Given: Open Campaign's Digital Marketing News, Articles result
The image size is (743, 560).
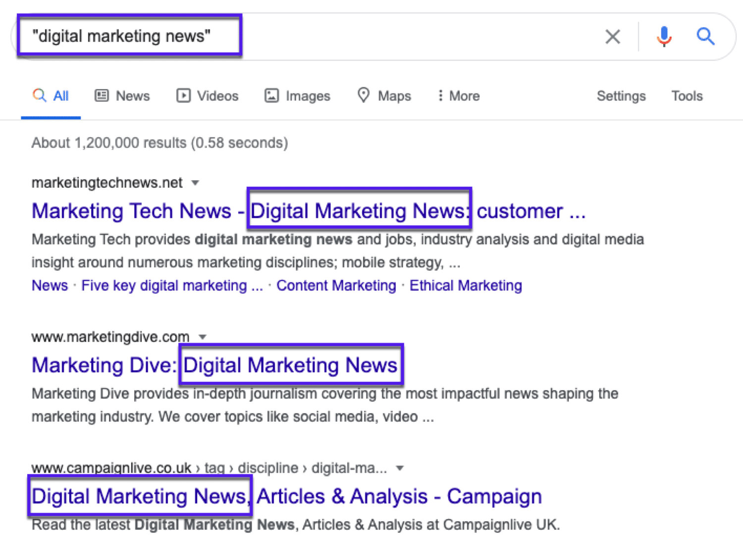Looking at the screenshot, I should [x=286, y=497].
